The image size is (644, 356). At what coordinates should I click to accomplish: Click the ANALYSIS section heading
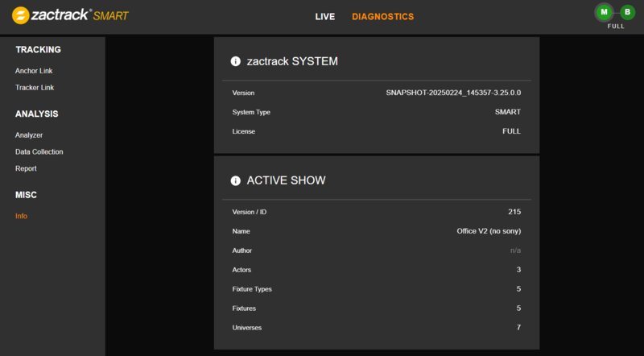pos(36,114)
